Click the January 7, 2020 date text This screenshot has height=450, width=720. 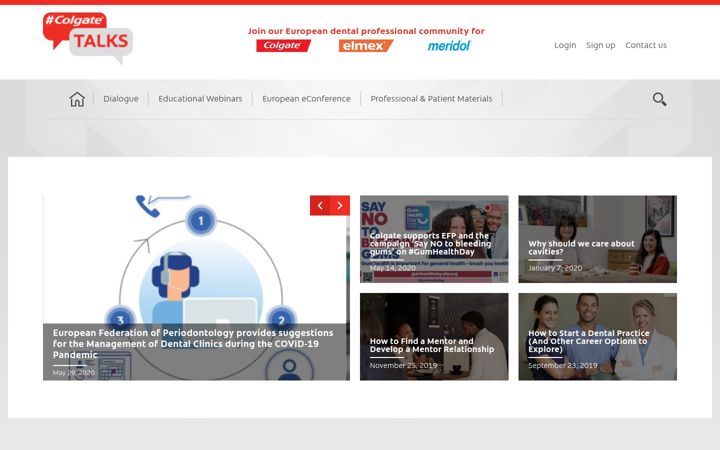[555, 268]
